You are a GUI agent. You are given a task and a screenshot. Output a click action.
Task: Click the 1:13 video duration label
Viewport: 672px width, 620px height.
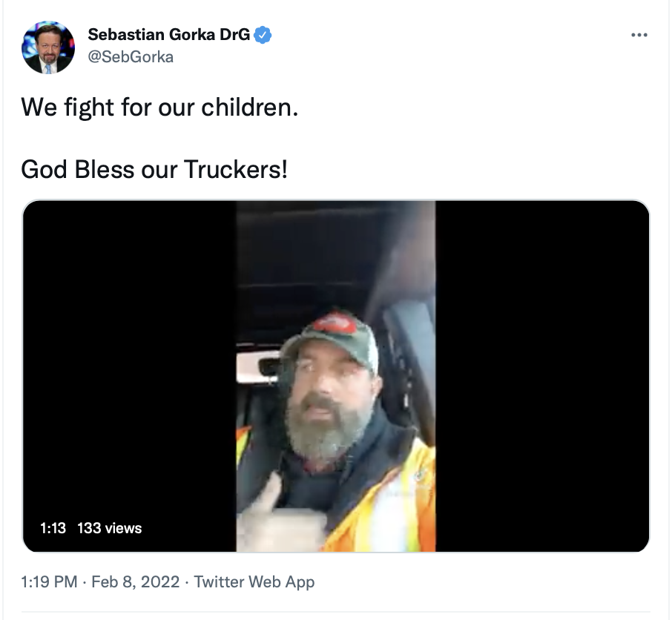pos(53,528)
